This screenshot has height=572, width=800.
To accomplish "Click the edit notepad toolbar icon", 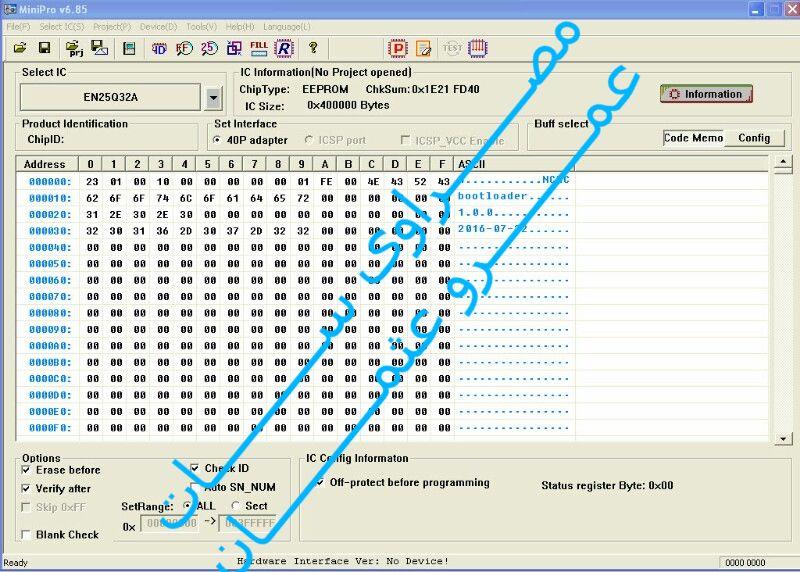I will tap(423, 49).
